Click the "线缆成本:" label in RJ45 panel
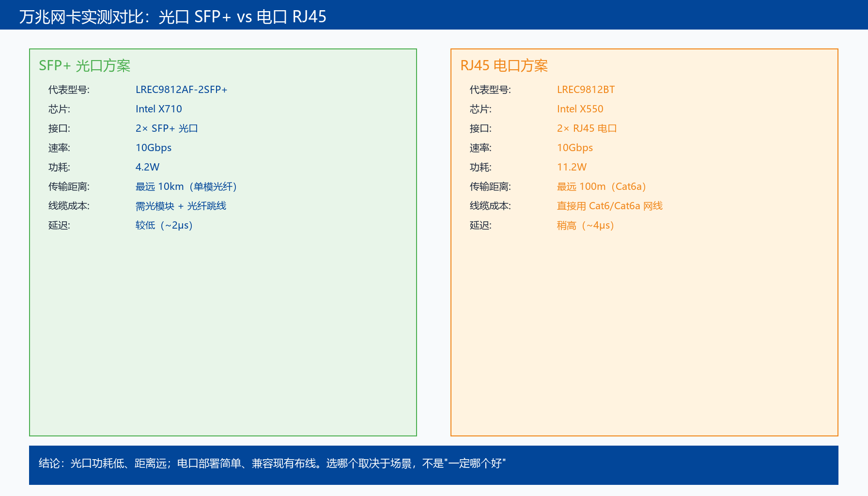This screenshot has height=496, width=868. point(490,206)
